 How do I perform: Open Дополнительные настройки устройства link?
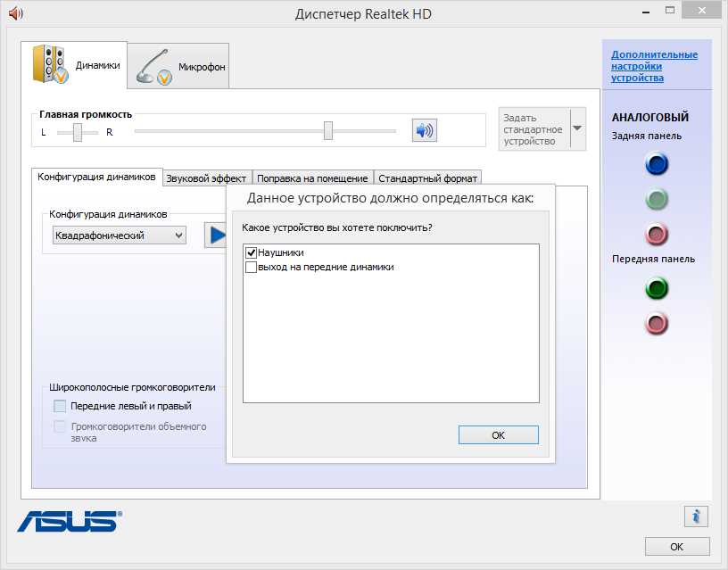pyautogui.click(x=654, y=66)
